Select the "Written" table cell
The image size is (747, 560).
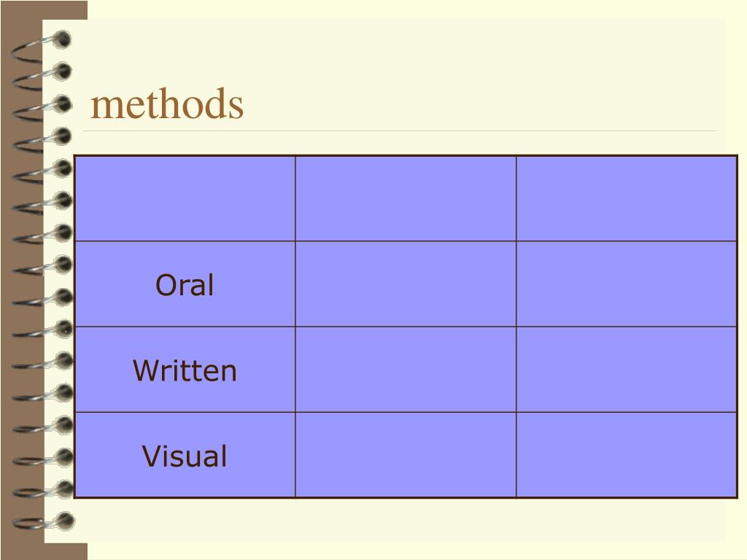(x=185, y=370)
